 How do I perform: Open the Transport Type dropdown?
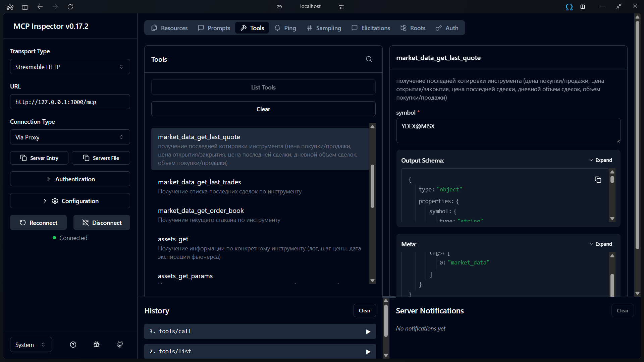(x=70, y=67)
